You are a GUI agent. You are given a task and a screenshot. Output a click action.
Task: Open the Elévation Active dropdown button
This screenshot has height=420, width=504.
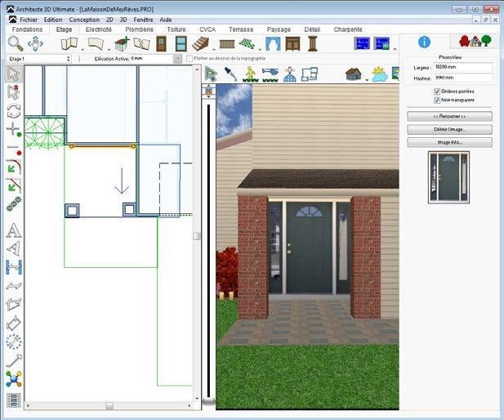tap(177, 59)
